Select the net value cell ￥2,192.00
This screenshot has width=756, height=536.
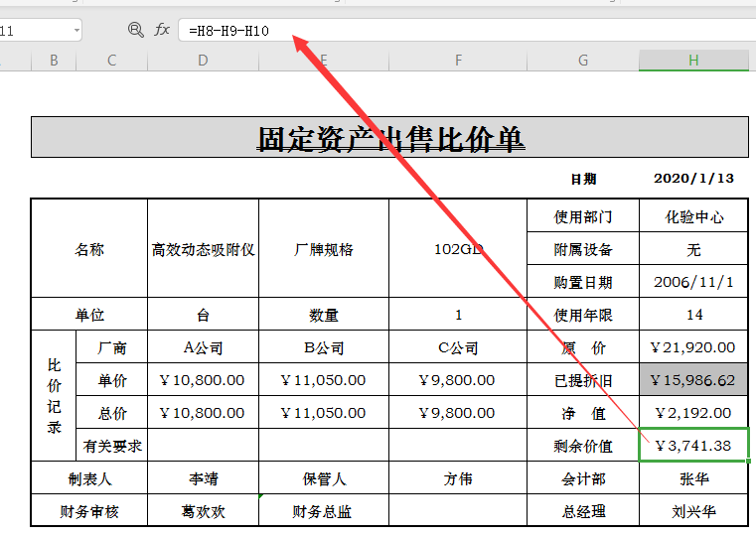click(693, 413)
